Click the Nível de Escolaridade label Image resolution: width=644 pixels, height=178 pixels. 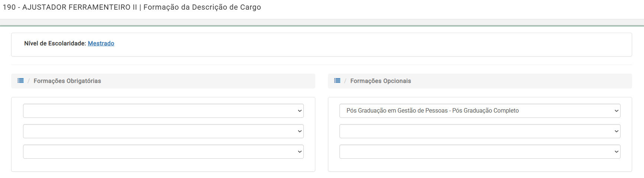click(55, 43)
